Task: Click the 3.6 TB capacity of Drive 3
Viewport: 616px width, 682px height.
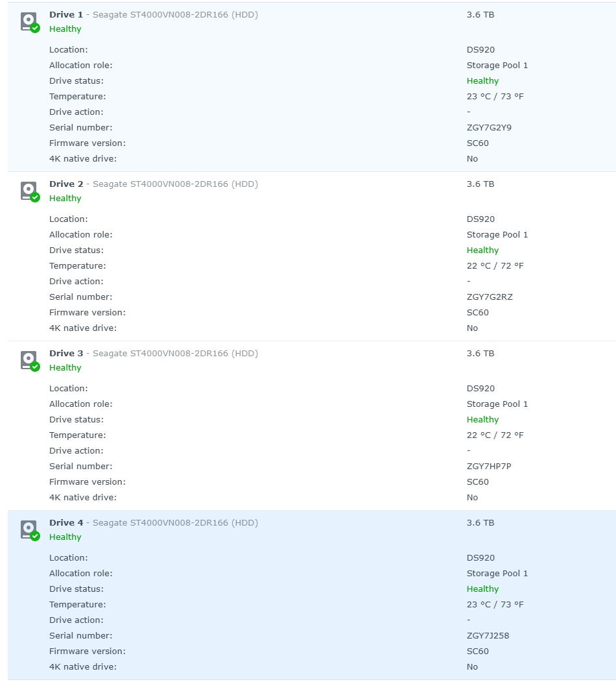Action: (480, 354)
